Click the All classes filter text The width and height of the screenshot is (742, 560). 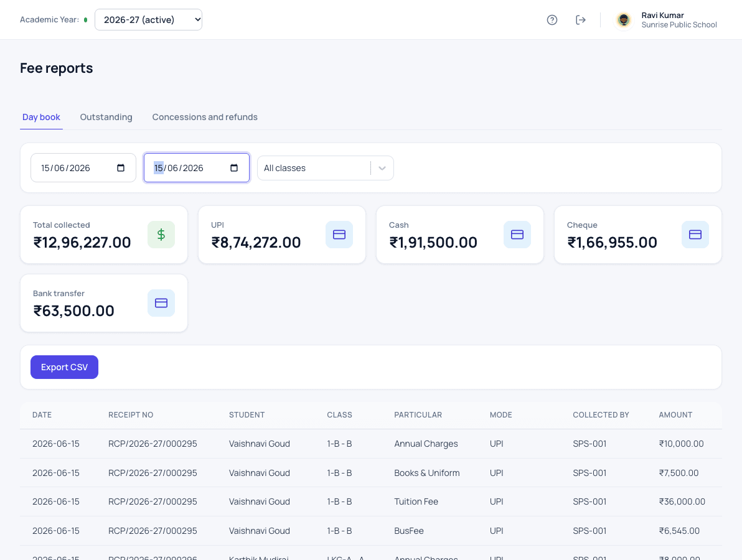pyautogui.click(x=285, y=169)
